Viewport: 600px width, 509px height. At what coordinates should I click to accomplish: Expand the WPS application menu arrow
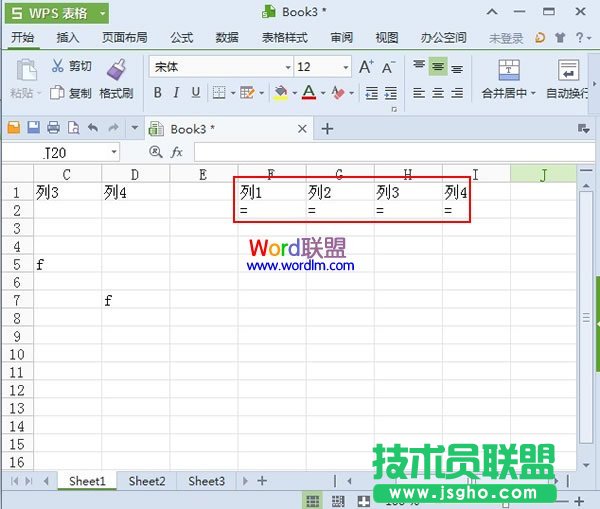coord(102,13)
